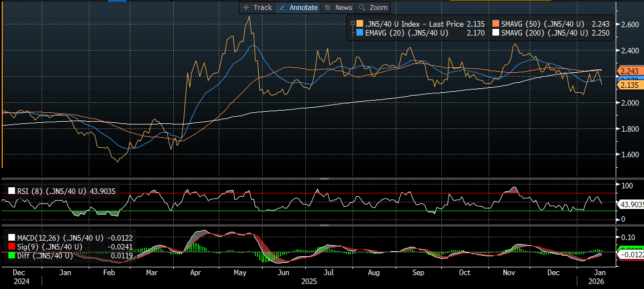Click the blue EMAVG (20) legend swatch
This screenshot has width=644, height=289.
point(360,33)
